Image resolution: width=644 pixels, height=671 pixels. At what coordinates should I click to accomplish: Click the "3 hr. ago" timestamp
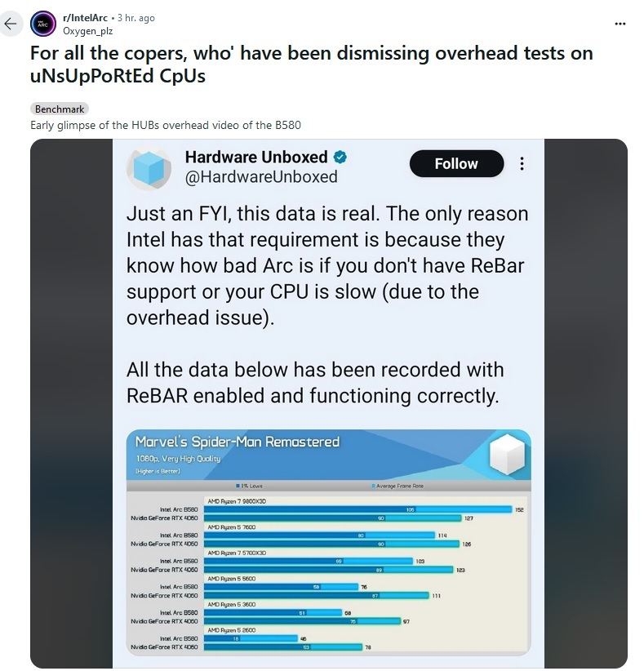point(135,17)
